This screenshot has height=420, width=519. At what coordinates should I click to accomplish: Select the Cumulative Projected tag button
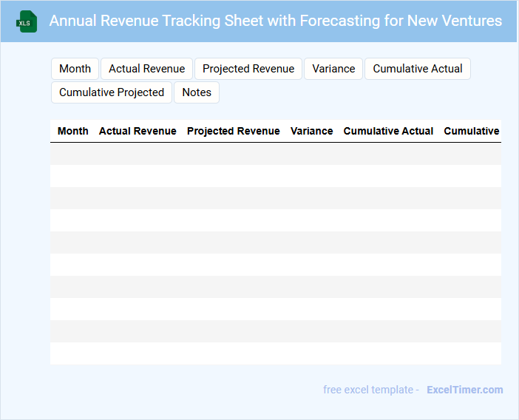pyautogui.click(x=112, y=92)
